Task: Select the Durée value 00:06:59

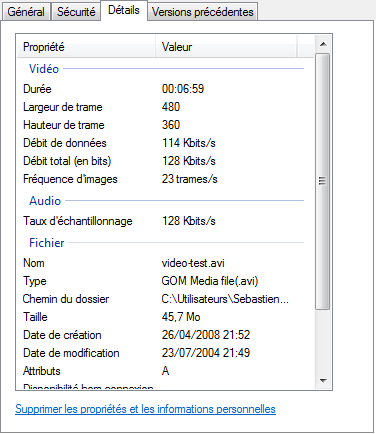Action: pyautogui.click(x=183, y=89)
